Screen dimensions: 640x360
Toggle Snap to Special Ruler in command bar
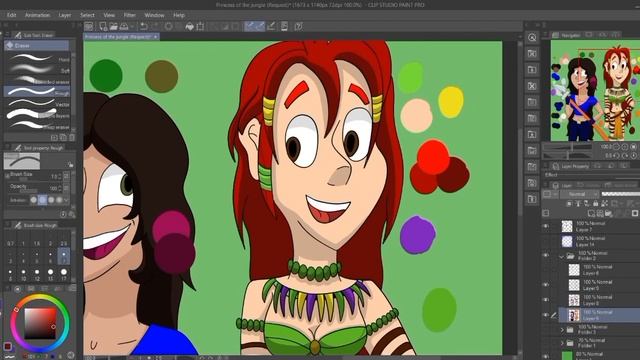260,27
